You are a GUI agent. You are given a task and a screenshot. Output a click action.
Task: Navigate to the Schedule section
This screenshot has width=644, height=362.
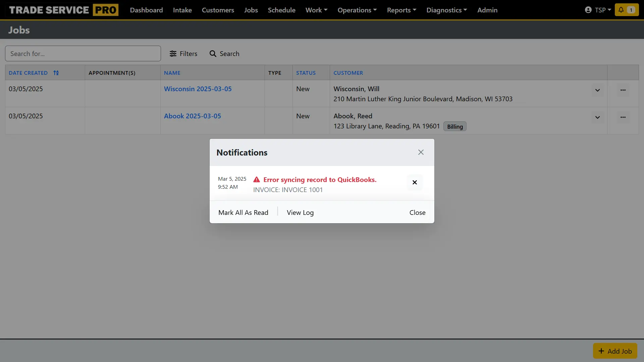(281, 10)
